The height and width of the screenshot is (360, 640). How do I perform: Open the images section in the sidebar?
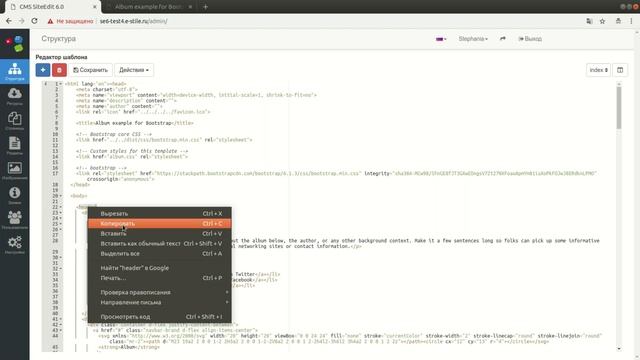pos(15,171)
